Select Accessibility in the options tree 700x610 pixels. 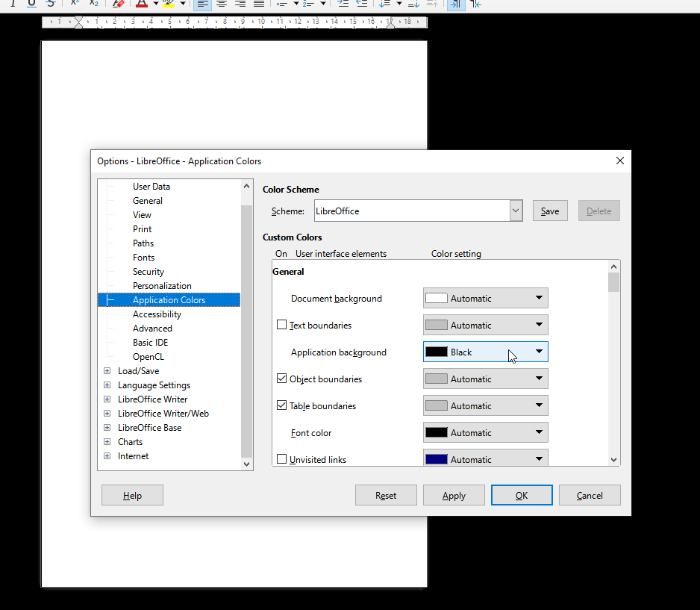pyautogui.click(x=157, y=314)
